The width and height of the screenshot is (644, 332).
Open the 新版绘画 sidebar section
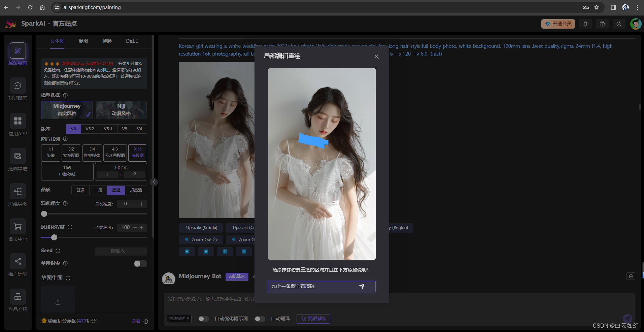pos(18,54)
